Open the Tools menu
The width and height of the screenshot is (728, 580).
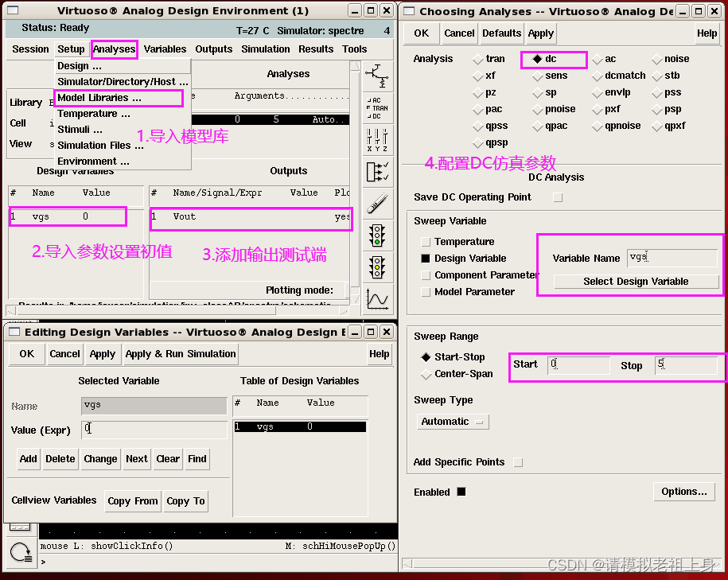(354, 49)
